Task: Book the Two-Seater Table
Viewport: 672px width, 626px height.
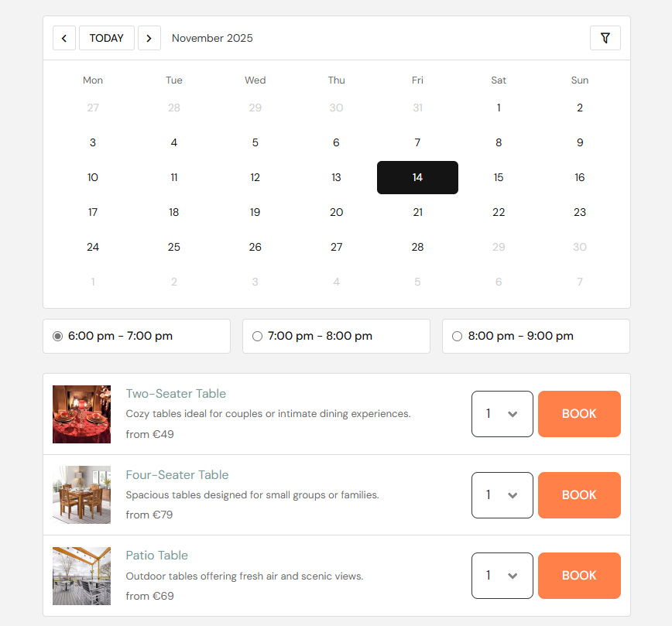Action: click(x=579, y=414)
